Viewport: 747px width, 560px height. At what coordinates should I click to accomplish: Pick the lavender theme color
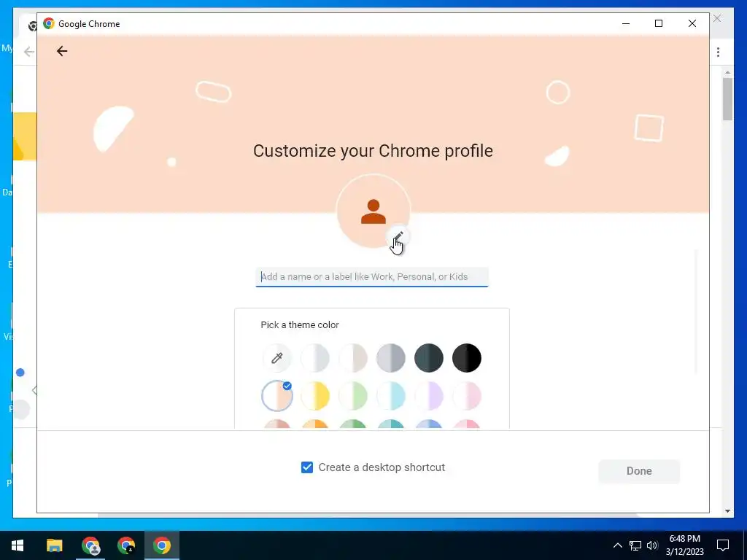pyautogui.click(x=429, y=396)
